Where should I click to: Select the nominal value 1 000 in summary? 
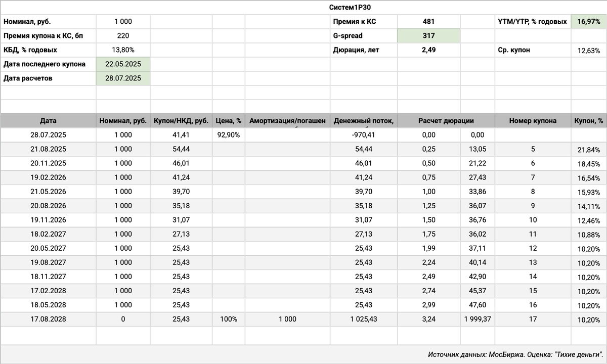[123, 22]
